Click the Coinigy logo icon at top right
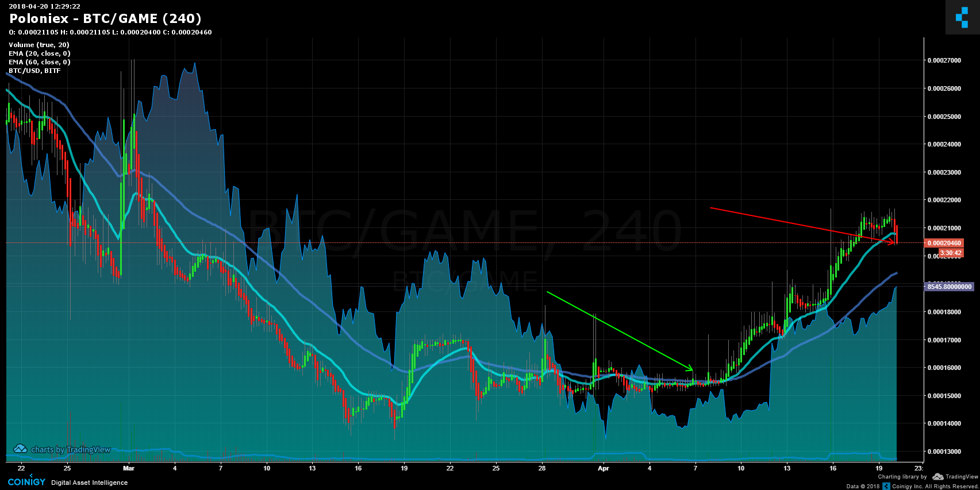This screenshot has width=980, height=490. pos(962,17)
